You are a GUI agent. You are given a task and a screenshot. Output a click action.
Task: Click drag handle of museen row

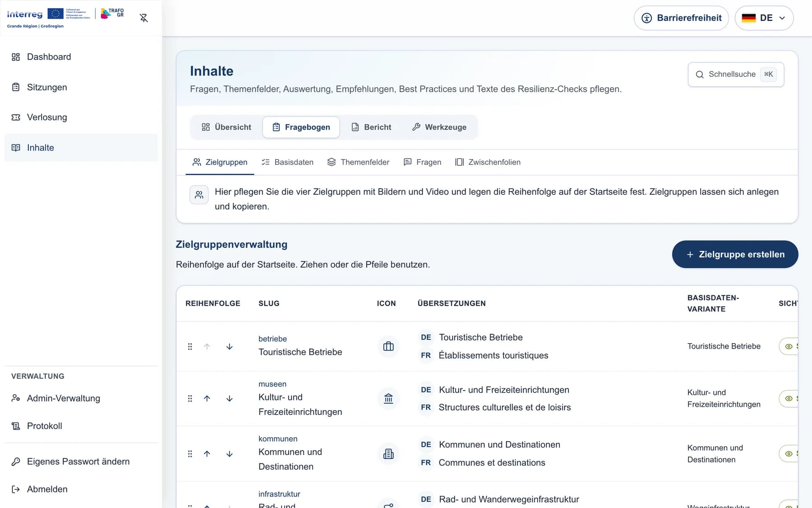[x=190, y=399]
